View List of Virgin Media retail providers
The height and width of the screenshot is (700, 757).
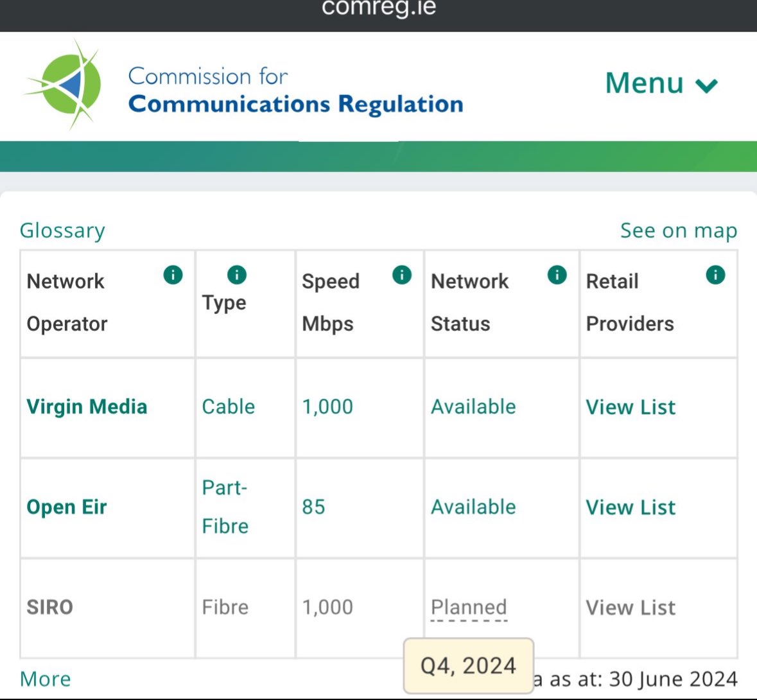(x=631, y=407)
